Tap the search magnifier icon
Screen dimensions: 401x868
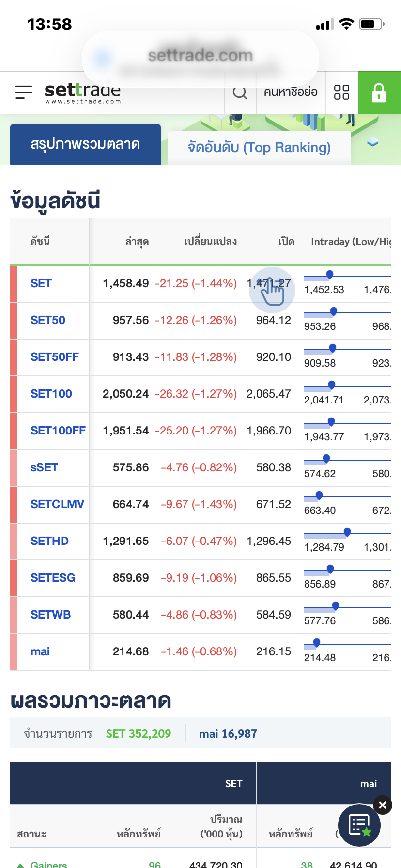coord(240,92)
